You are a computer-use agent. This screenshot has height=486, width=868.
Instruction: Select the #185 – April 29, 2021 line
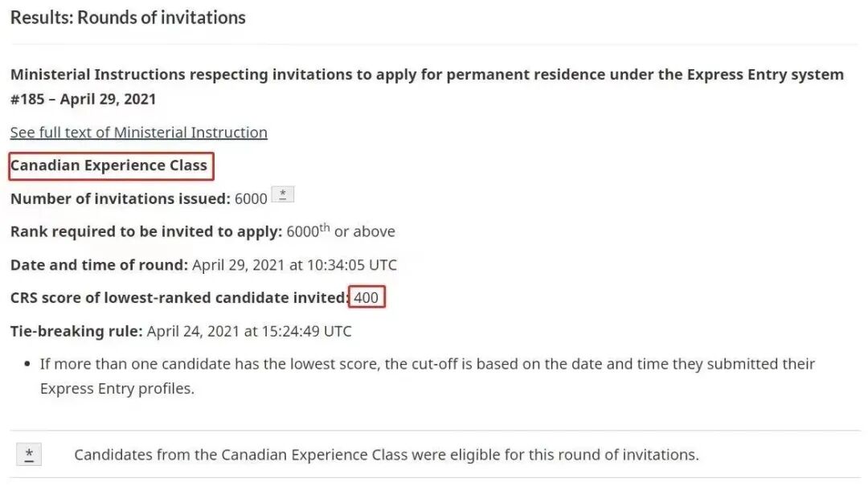click(83, 99)
